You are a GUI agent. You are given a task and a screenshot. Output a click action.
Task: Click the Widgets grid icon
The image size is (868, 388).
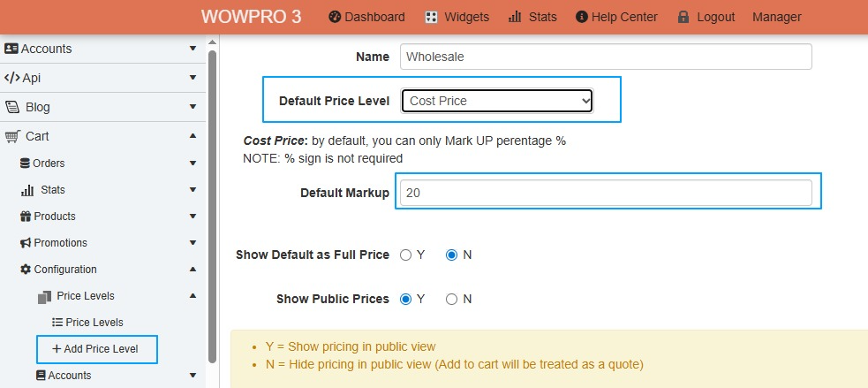[431, 17]
